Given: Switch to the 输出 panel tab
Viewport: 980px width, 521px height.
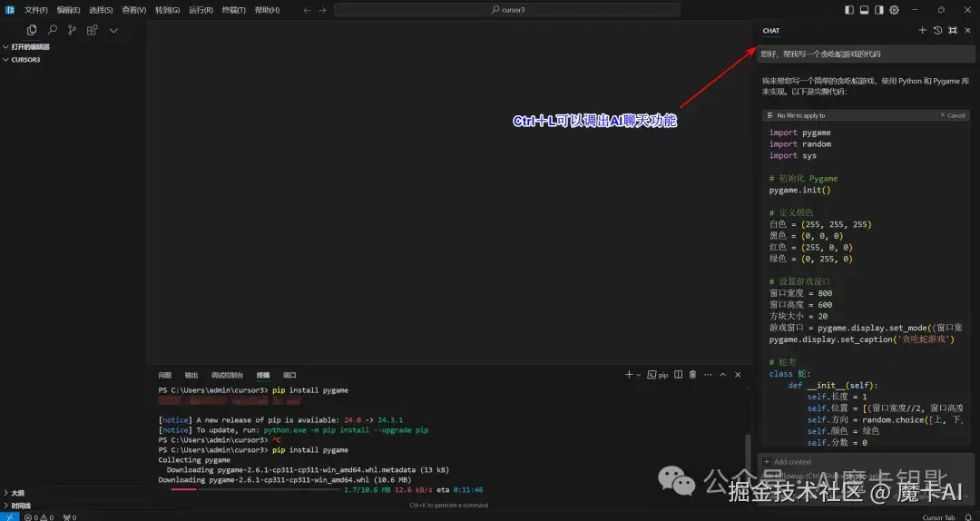Looking at the screenshot, I should [x=191, y=375].
